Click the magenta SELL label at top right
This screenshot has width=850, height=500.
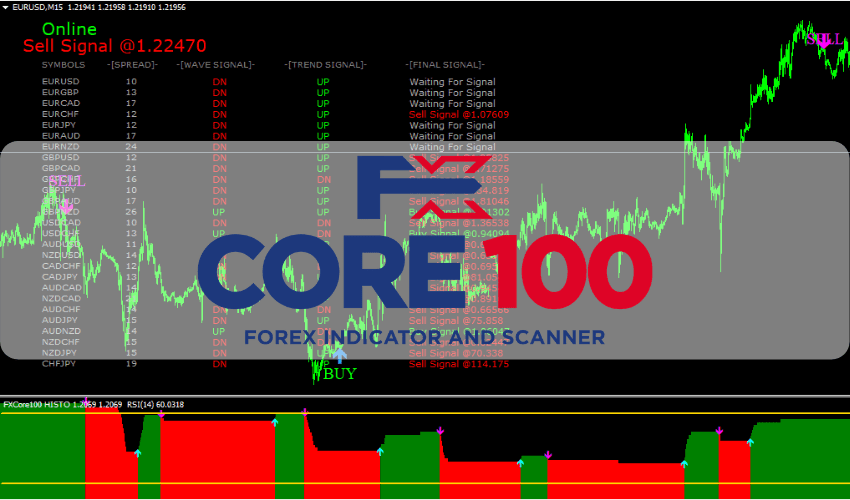coord(825,39)
